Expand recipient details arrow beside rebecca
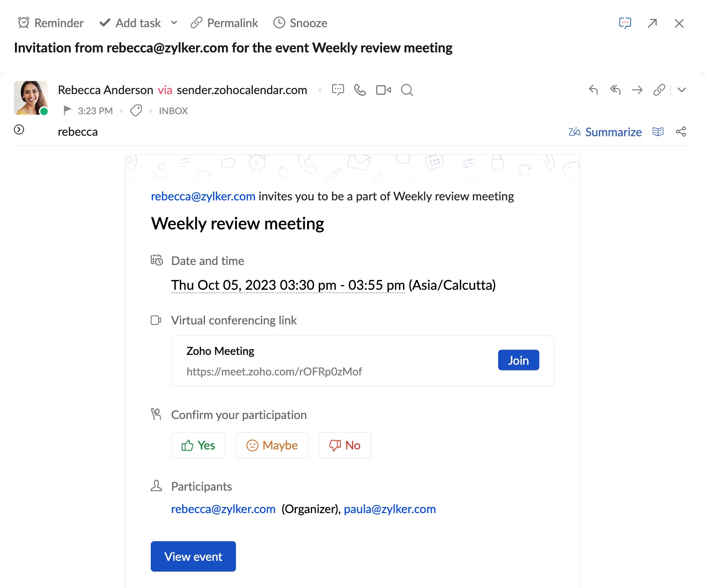This screenshot has height=588, width=706. pyautogui.click(x=19, y=130)
